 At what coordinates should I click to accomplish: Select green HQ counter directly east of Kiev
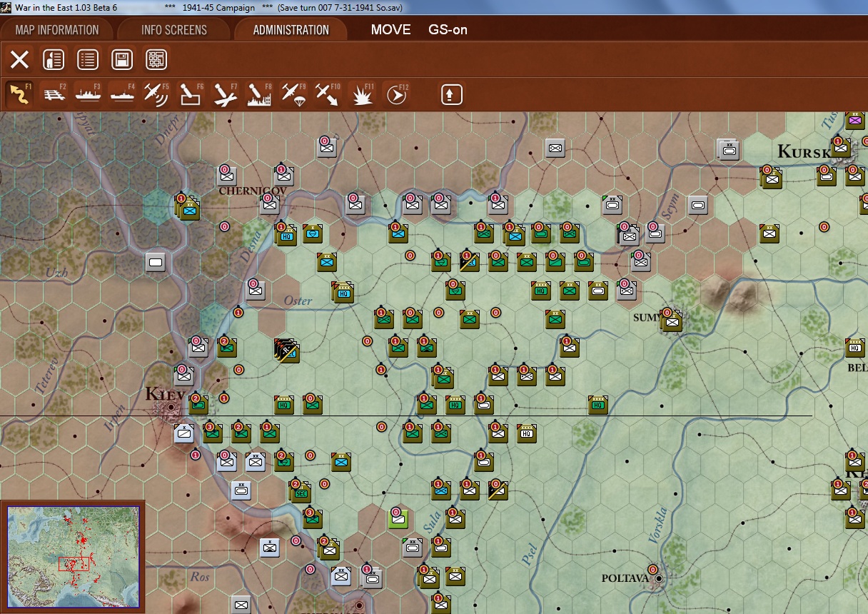click(x=284, y=405)
